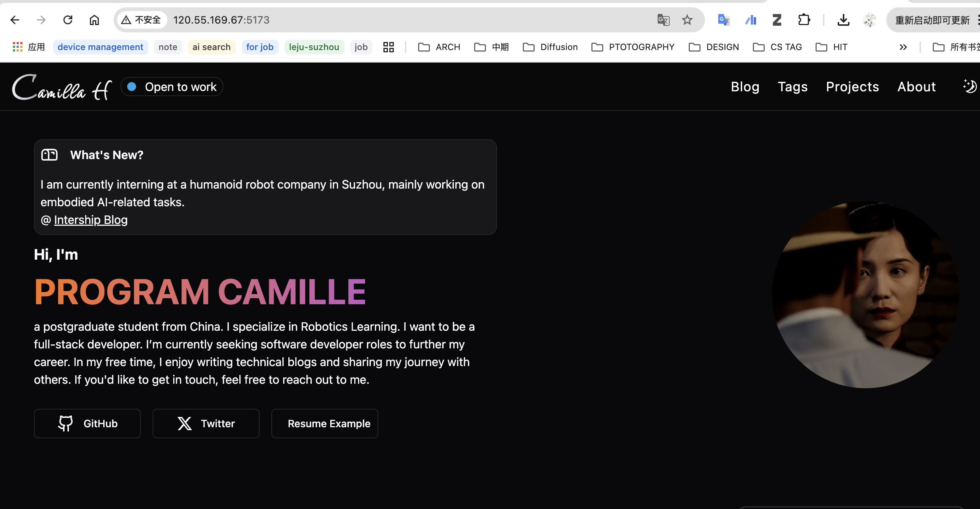Open the Resume Example button

pos(324,424)
